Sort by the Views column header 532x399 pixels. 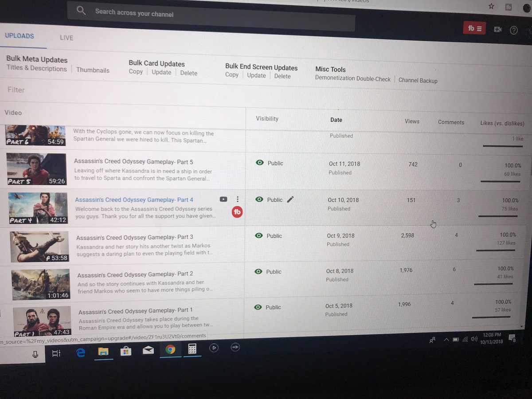point(412,121)
